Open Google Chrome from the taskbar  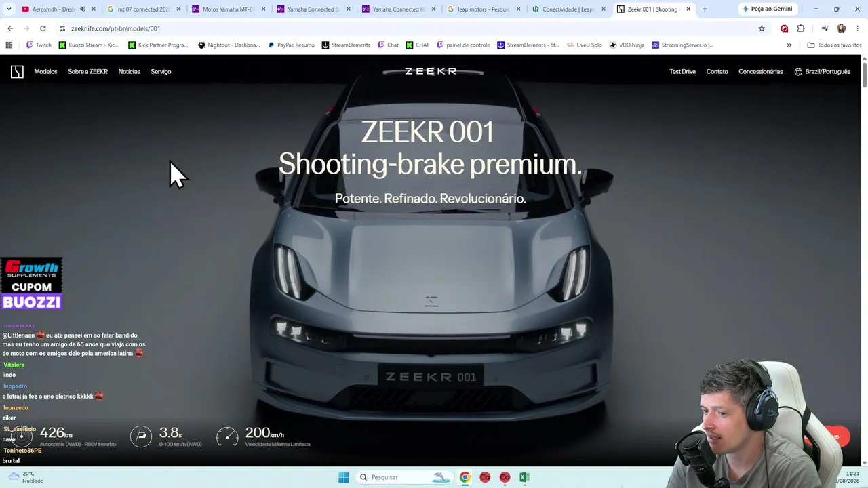pos(465,477)
